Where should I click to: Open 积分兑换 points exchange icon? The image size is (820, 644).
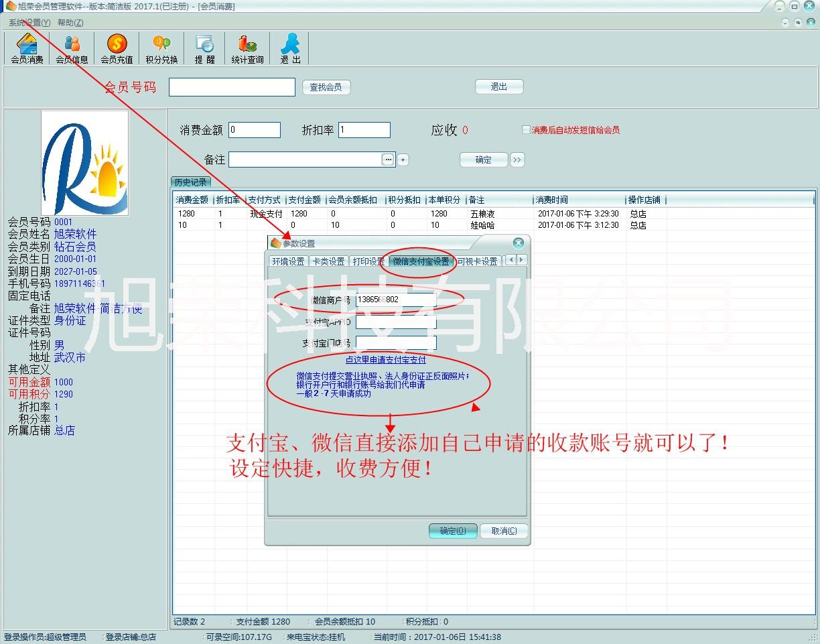point(161,48)
